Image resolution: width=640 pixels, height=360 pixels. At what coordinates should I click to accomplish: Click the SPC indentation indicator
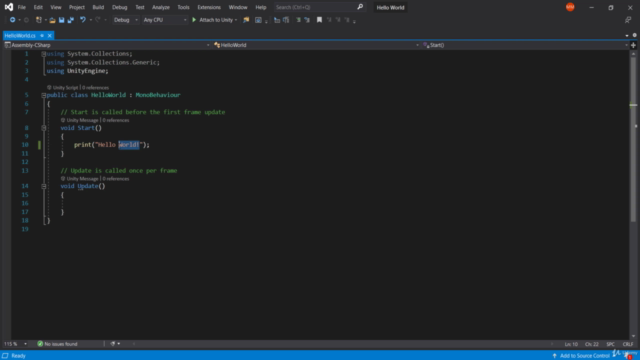pos(611,344)
